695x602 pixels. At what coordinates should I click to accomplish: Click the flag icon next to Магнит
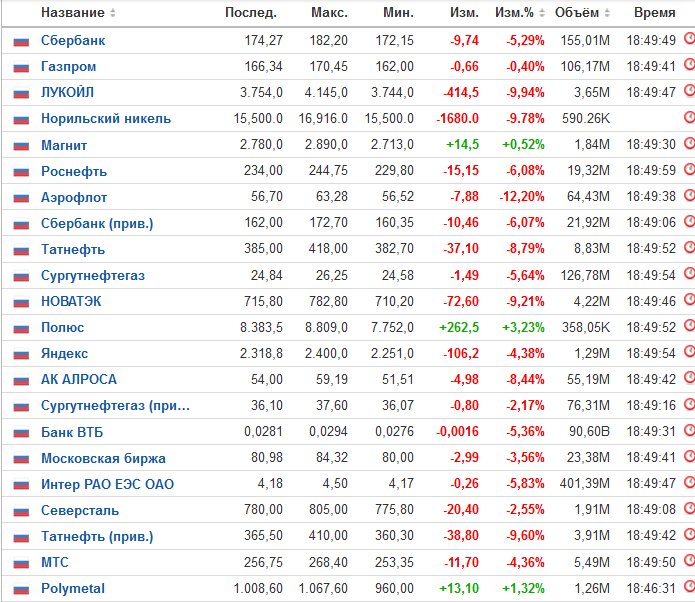(x=21, y=146)
